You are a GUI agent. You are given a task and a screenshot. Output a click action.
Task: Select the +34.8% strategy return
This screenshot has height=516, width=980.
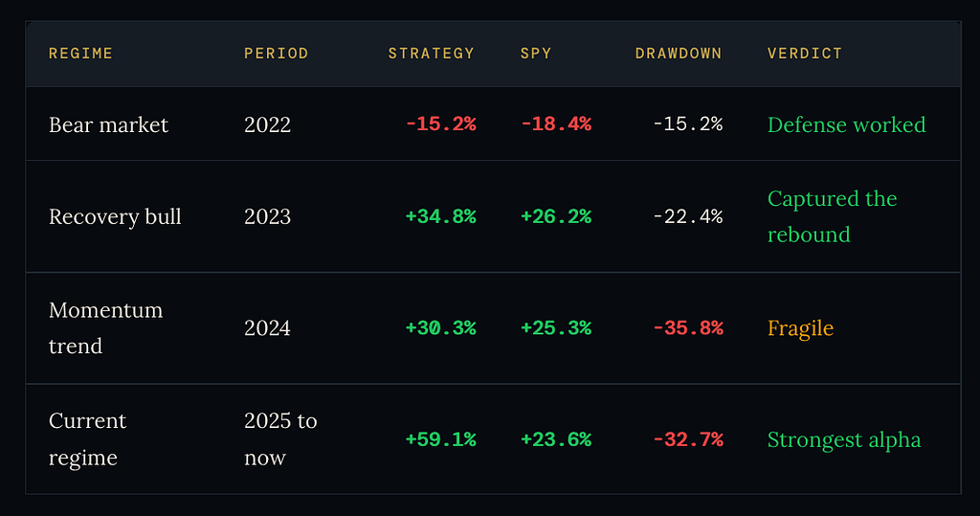pos(441,217)
